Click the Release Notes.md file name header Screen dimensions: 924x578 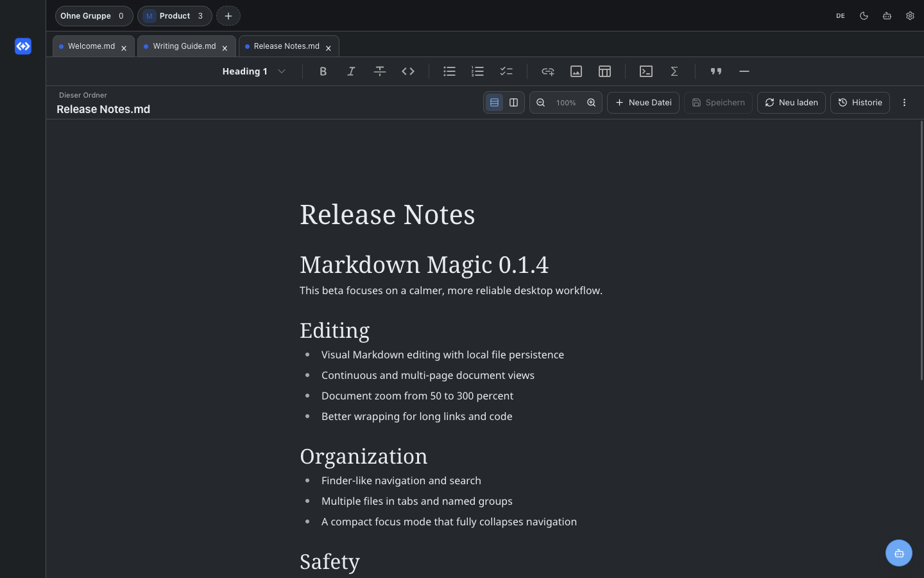tap(103, 109)
